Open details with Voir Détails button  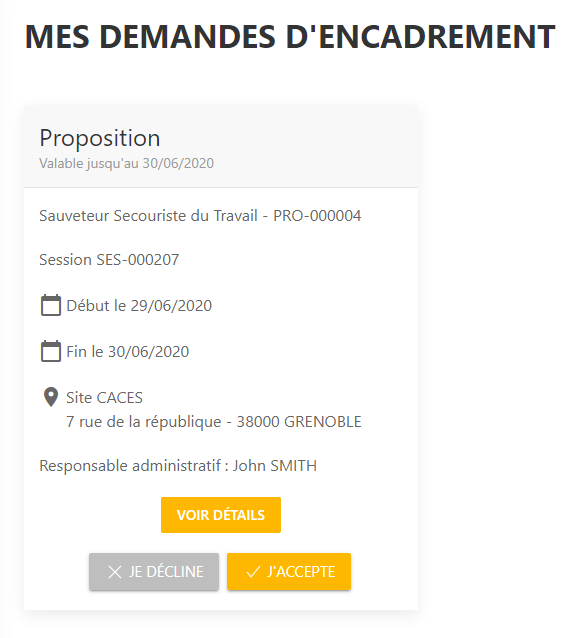pyautogui.click(x=221, y=515)
